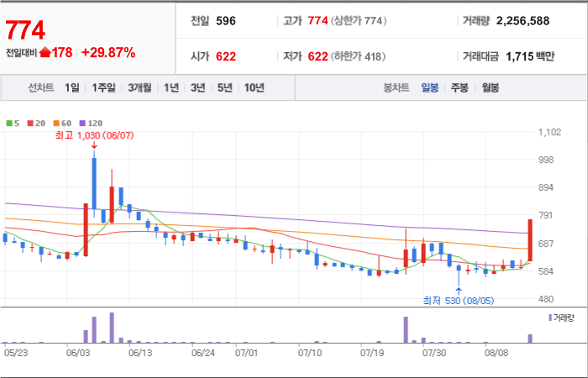This screenshot has height=378, width=588.
Task: Click the 1,102 price axis label
Action: coord(549,132)
